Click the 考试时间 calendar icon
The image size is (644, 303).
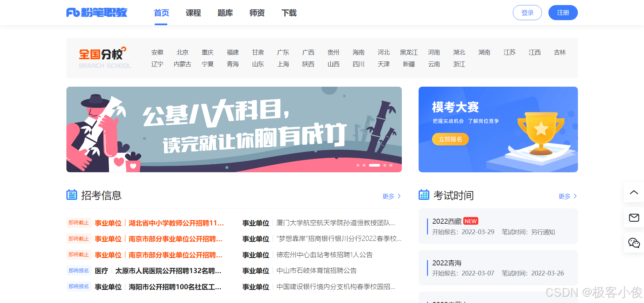point(424,195)
